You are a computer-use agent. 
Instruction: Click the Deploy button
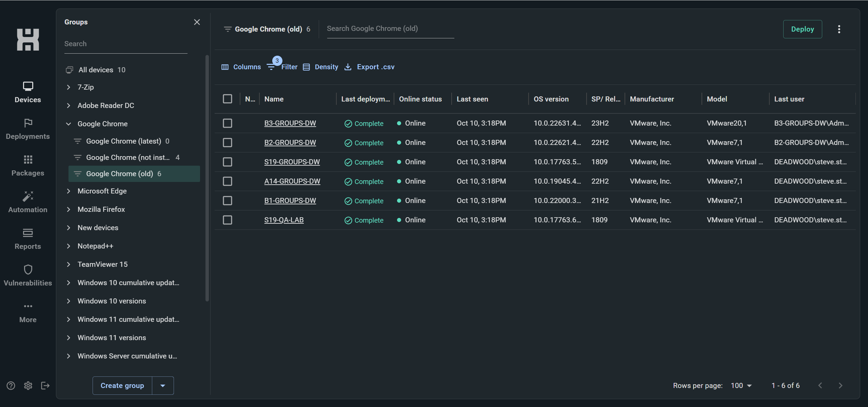pyautogui.click(x=802, y=29)
